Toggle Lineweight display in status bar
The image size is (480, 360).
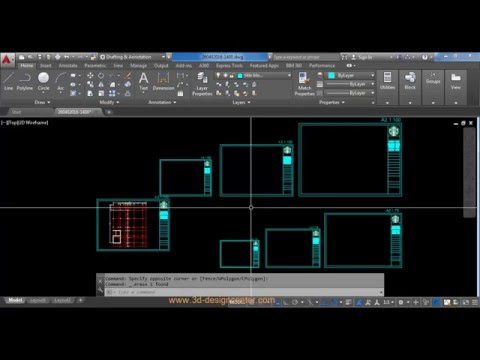click(x=348, y=302)
